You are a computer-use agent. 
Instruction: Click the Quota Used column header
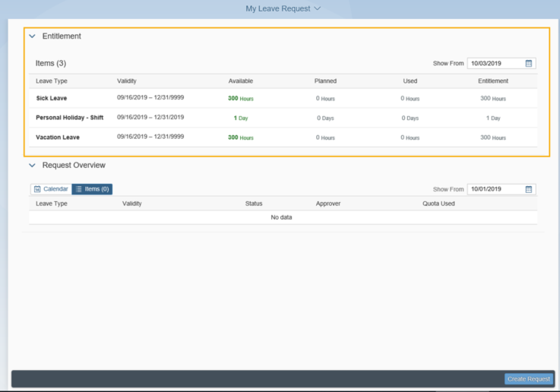[438, 204]
